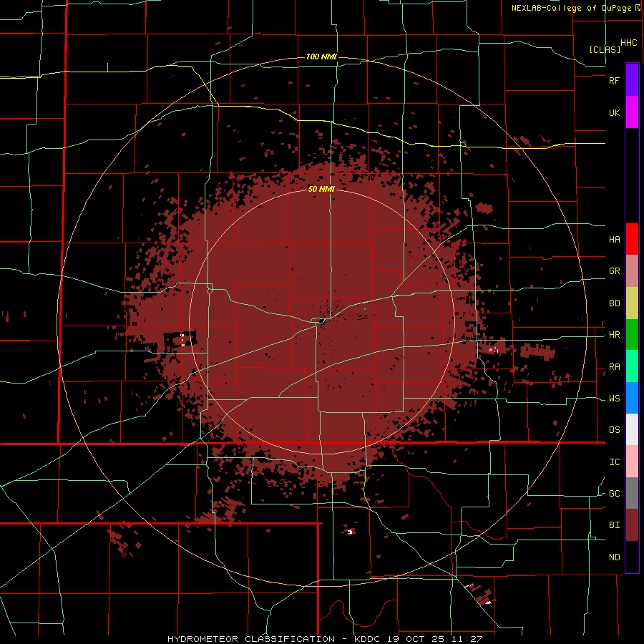Click the HA red legend swatch
Viewport: 644px width, 644px height.
[x=632, y=239]
